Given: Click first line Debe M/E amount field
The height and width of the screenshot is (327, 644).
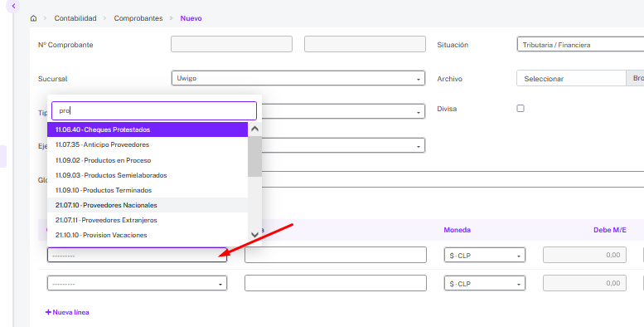Looking at the screenshot, I should tap(584, 255).
